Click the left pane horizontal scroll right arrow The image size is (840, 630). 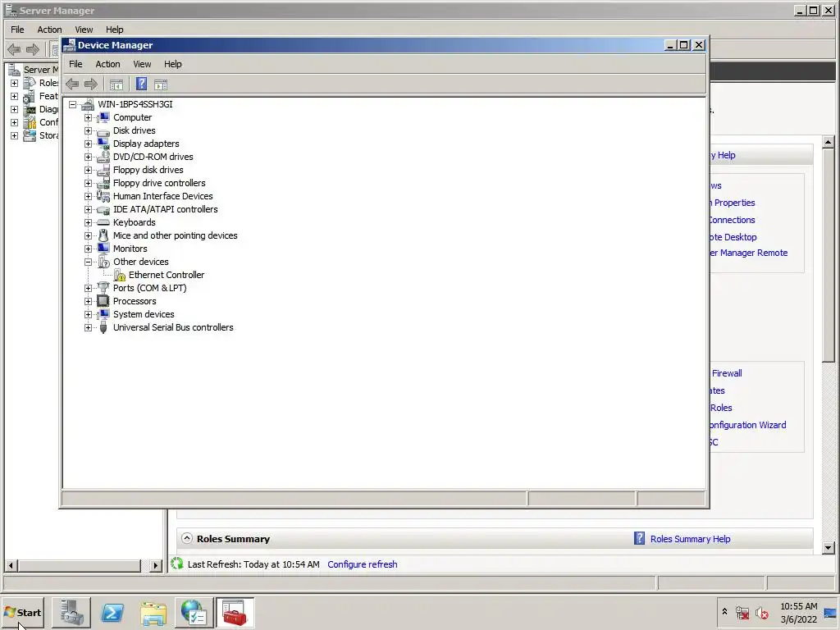(x=155, y=565)
